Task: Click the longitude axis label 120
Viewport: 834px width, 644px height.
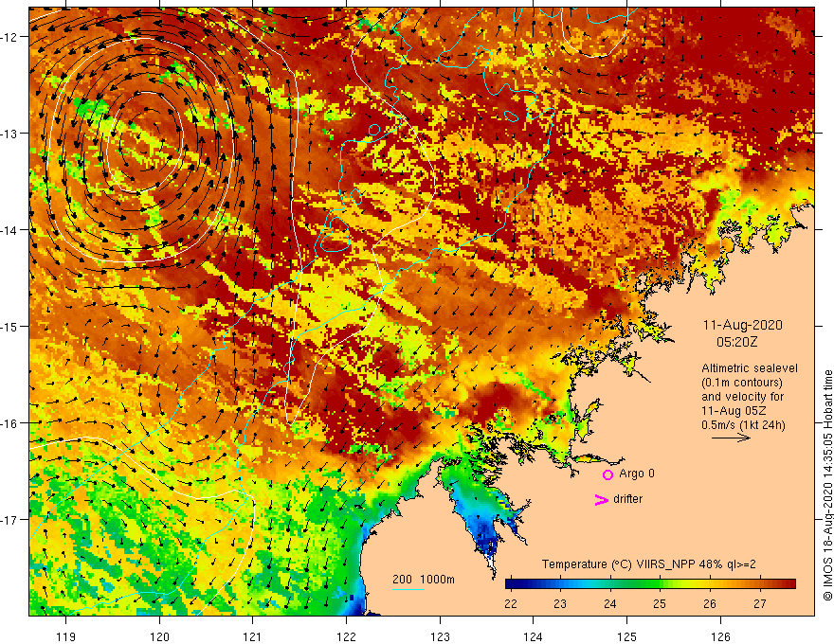Action: pos(159,636)
